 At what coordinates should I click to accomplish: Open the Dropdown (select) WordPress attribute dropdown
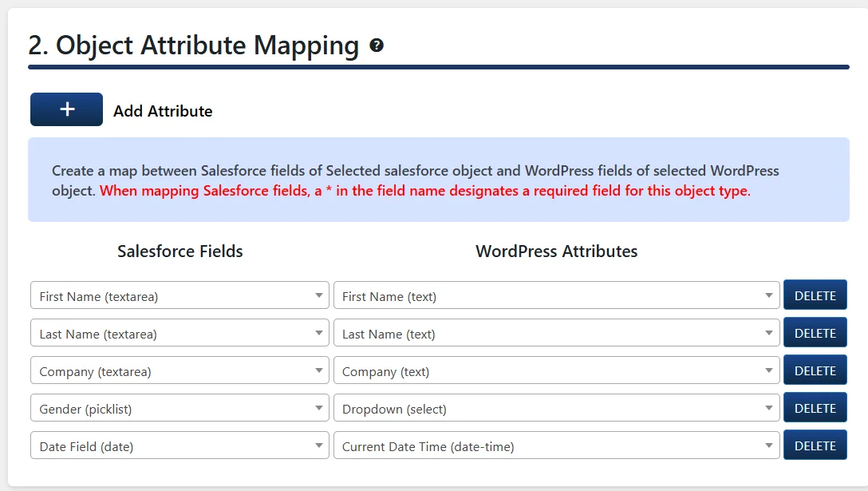coord(556,408)
